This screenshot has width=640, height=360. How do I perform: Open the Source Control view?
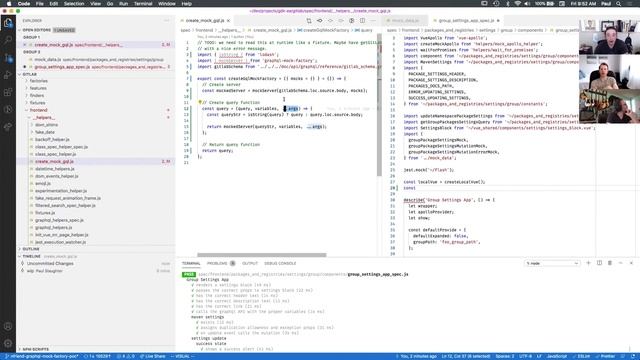[x=8, y=58]
